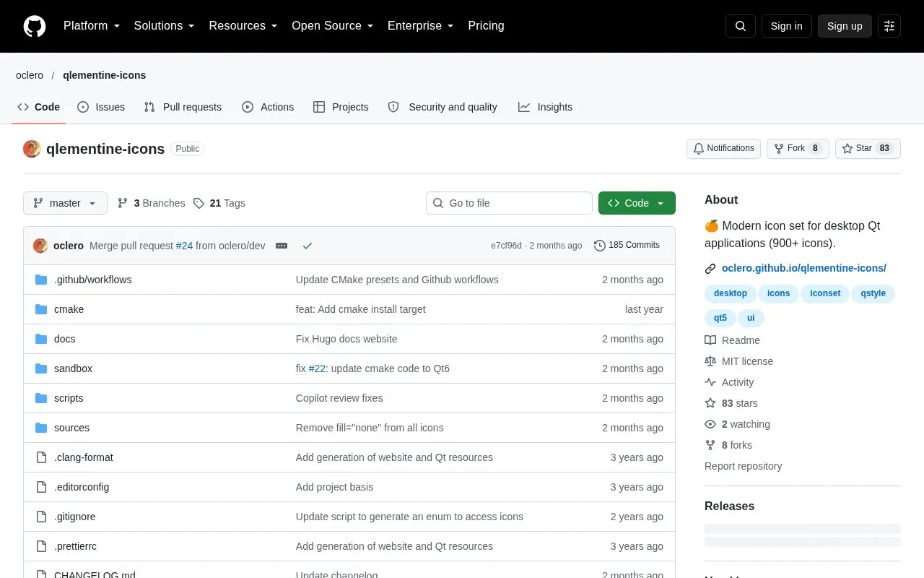Click the Sign up button

pos(845,26)
